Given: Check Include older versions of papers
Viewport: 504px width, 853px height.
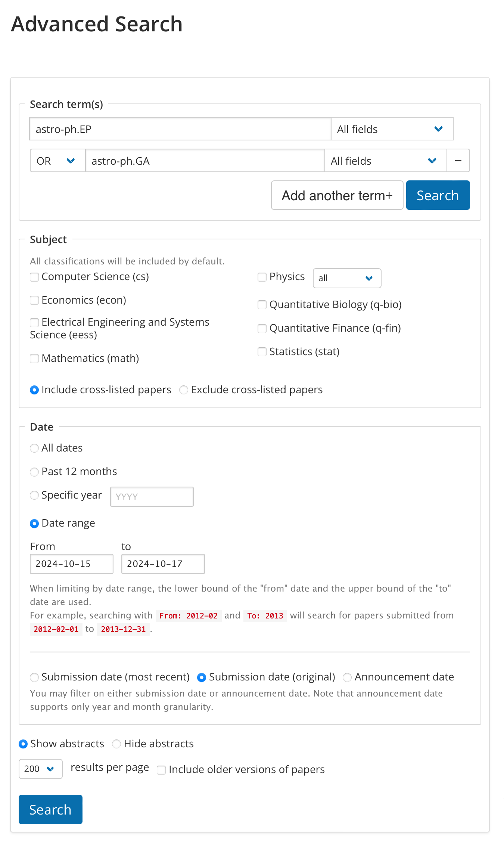Looking at the screenshot, I should click(x=161, y=770).
